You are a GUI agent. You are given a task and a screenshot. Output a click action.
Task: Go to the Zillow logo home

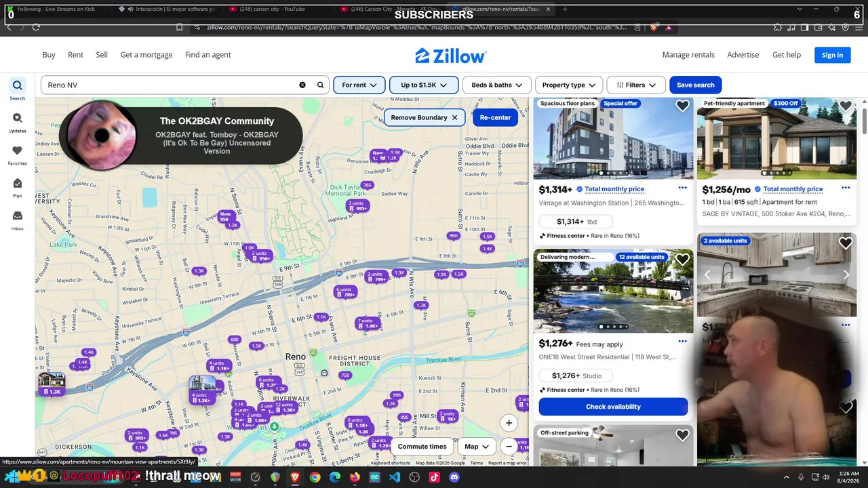(451, 55)
